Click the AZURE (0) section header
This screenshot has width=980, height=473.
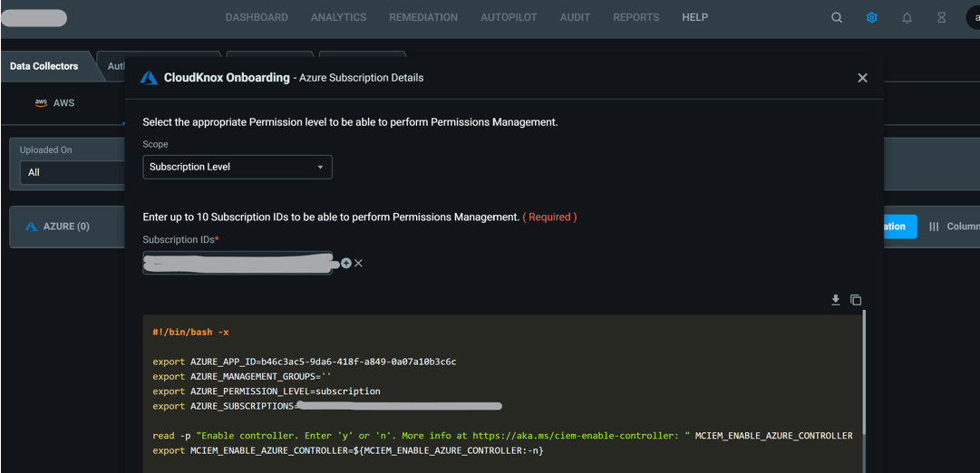point(67,227)
